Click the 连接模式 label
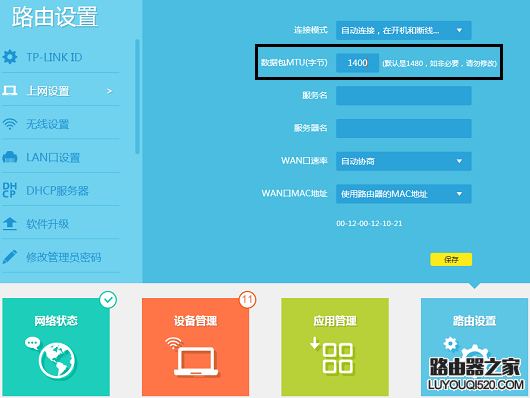The width and height of the screenshot is (530, 398). (x=310, y=30)
